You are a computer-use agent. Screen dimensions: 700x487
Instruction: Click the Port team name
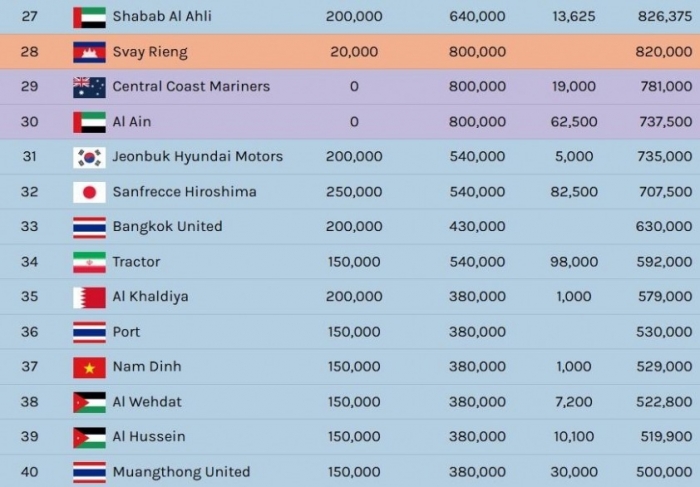(x=126, y=332)
